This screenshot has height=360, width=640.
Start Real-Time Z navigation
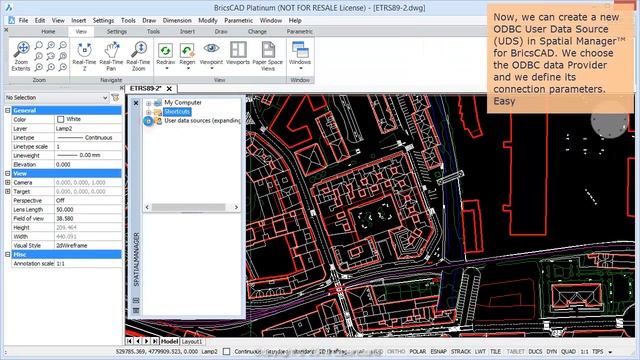(x=84, y=56)
